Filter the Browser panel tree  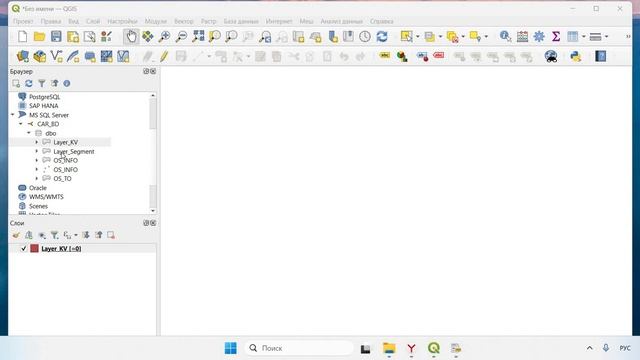42,83
